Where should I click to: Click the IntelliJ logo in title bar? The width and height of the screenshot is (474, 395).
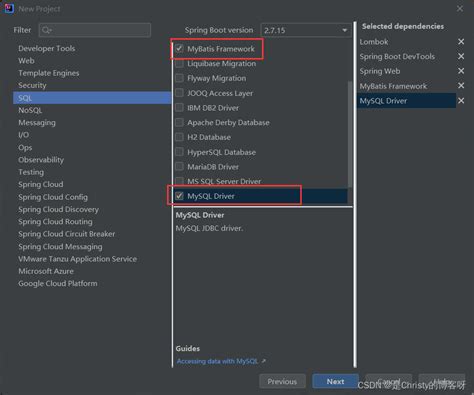pyautogui.click(x=9, y=8)
